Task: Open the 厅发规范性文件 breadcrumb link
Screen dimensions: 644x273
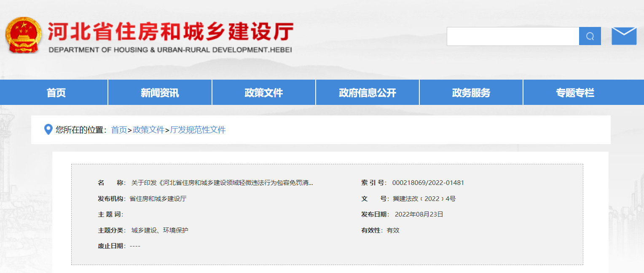Action: [198, 130]
